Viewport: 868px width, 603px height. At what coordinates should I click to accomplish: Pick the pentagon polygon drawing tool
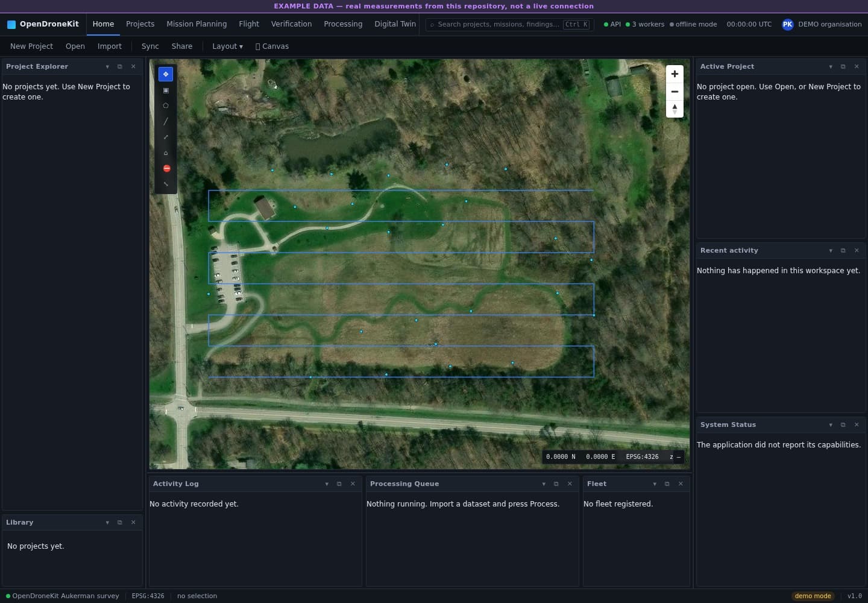pos(166,106)
